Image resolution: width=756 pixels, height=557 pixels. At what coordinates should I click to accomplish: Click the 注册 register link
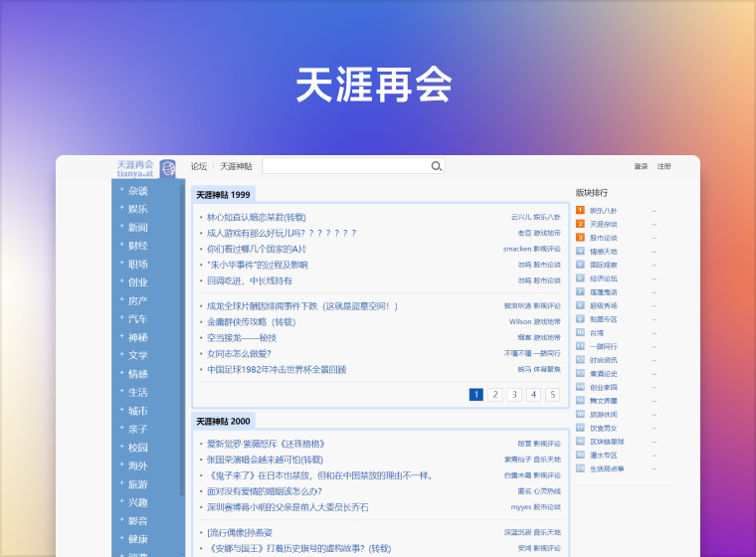pyautogui.click(x=663, y=167)
